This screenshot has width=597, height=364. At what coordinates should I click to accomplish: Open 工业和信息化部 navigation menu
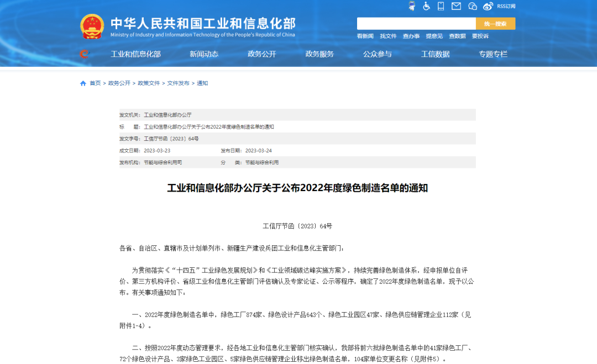point(135,54)
